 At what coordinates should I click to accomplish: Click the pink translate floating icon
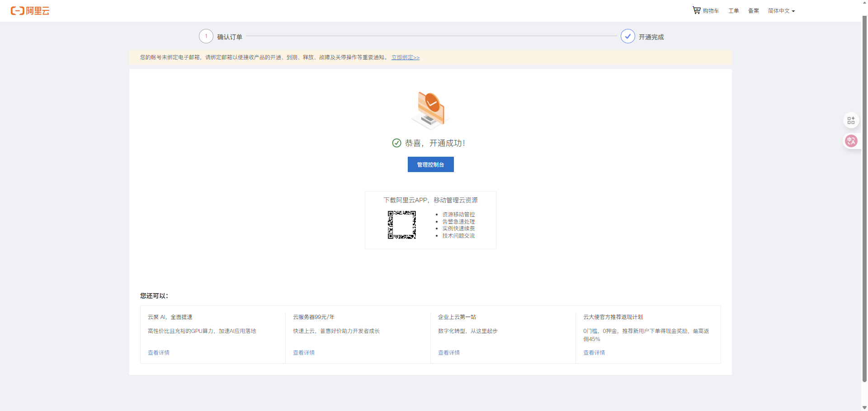pos(851,141)
